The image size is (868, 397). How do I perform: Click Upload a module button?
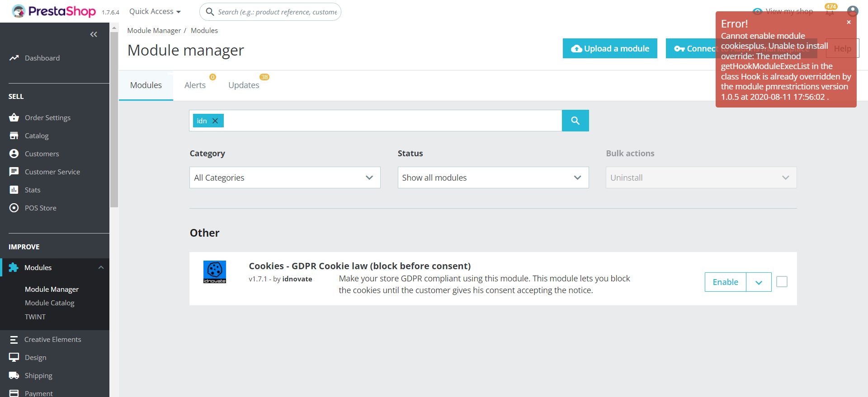click(610, 48)
